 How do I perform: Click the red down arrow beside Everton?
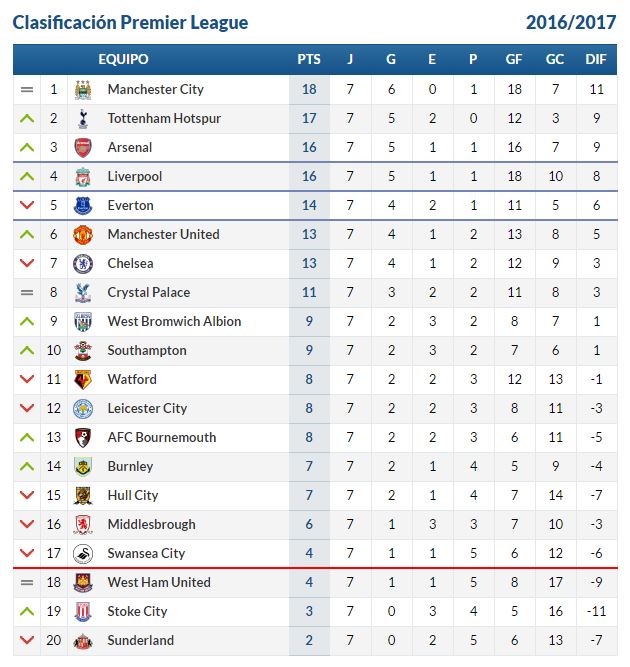tap(27, 205)
